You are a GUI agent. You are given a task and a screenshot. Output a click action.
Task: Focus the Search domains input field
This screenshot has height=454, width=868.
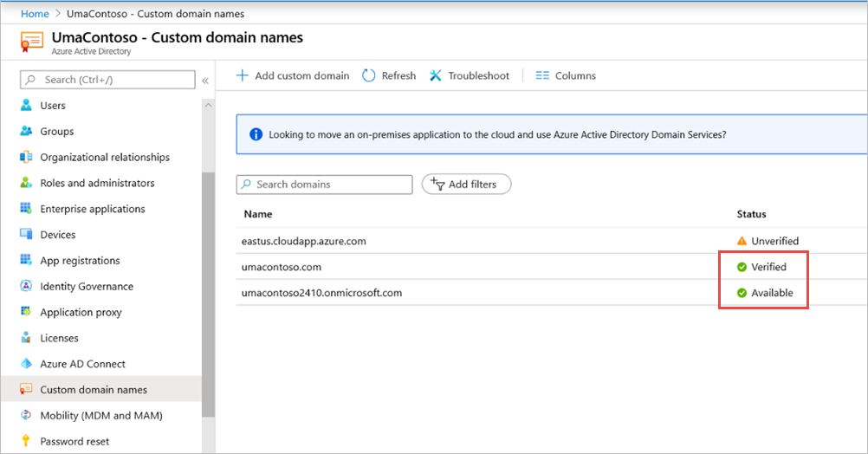[324, 185]
